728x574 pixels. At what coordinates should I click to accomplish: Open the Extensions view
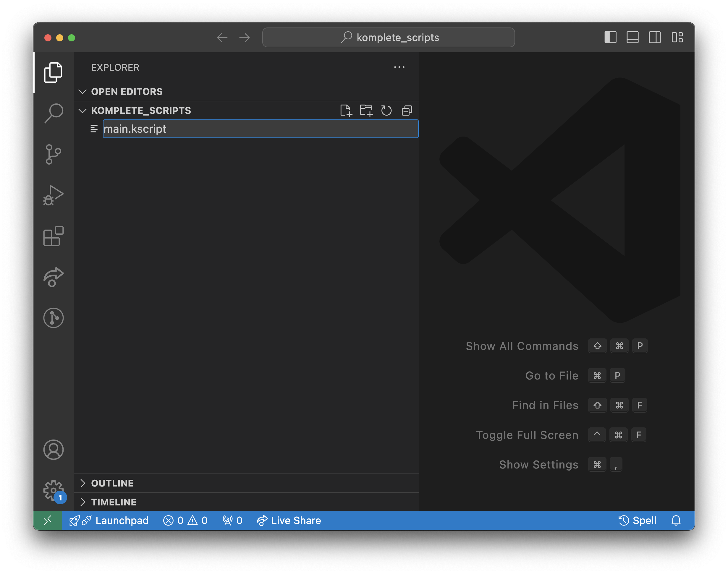tap(53, 236)
